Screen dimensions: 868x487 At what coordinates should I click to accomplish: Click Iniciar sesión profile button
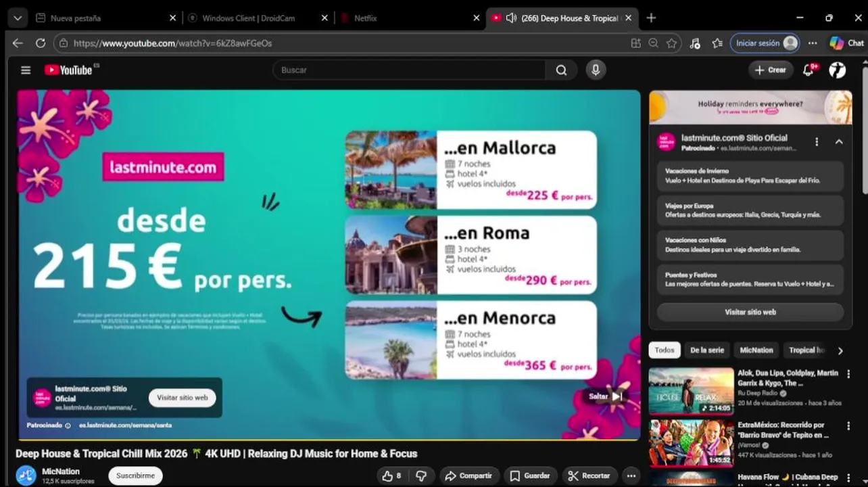coord(765,43)
